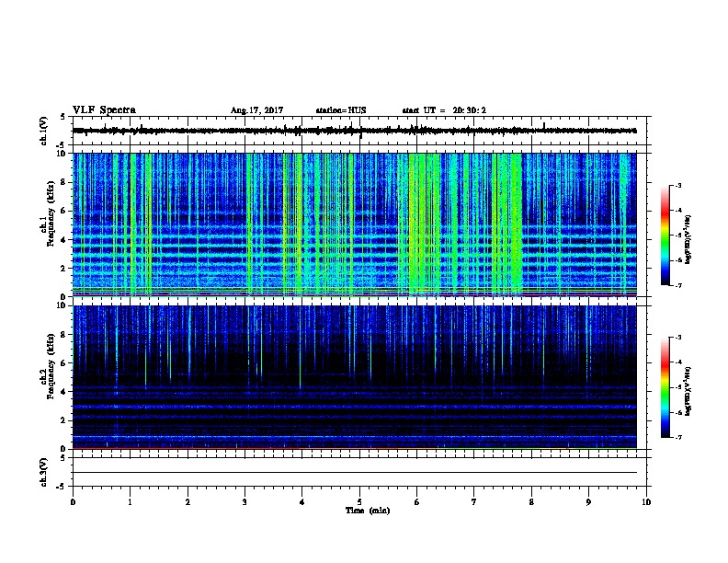Click the "1" tick label on the time axis
The image size is (728, 563).
pyautogui.click(x=130, y=502)
